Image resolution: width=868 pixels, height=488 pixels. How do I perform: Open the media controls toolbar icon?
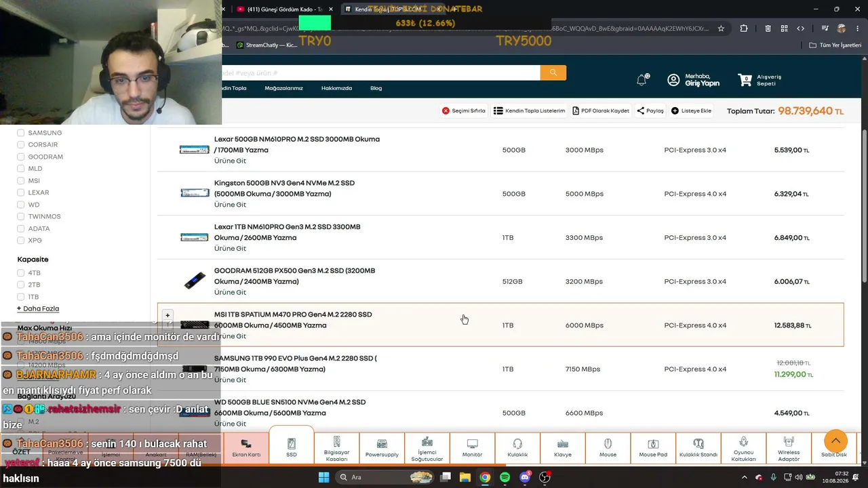pos(825,28)
